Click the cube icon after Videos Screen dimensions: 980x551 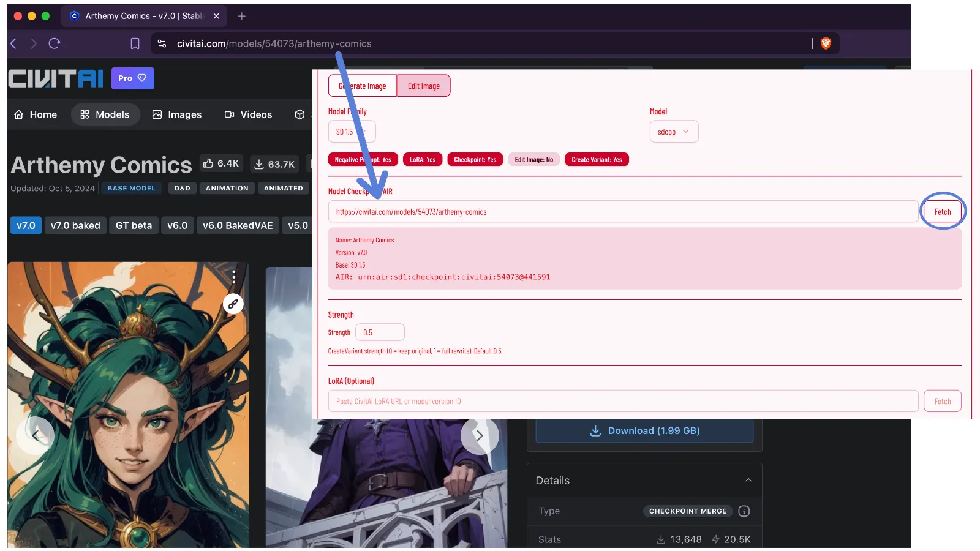click(300, 114)
